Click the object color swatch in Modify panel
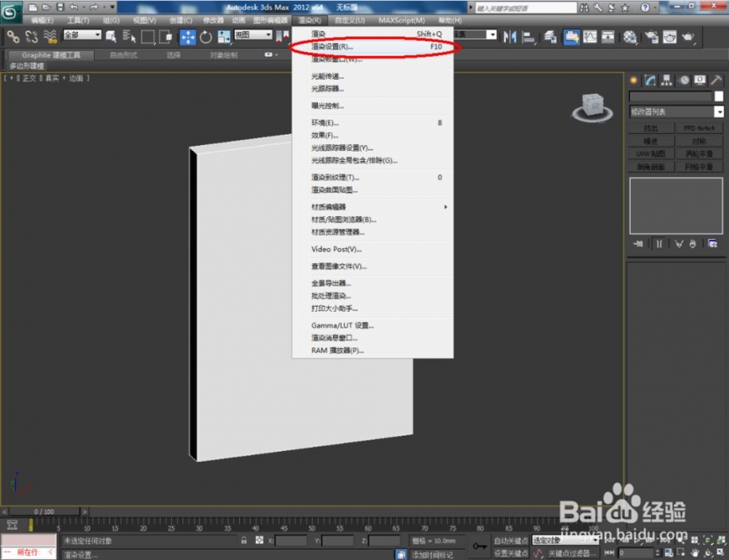The height and width of the screenshot is (560, 729). coord(719,97)
